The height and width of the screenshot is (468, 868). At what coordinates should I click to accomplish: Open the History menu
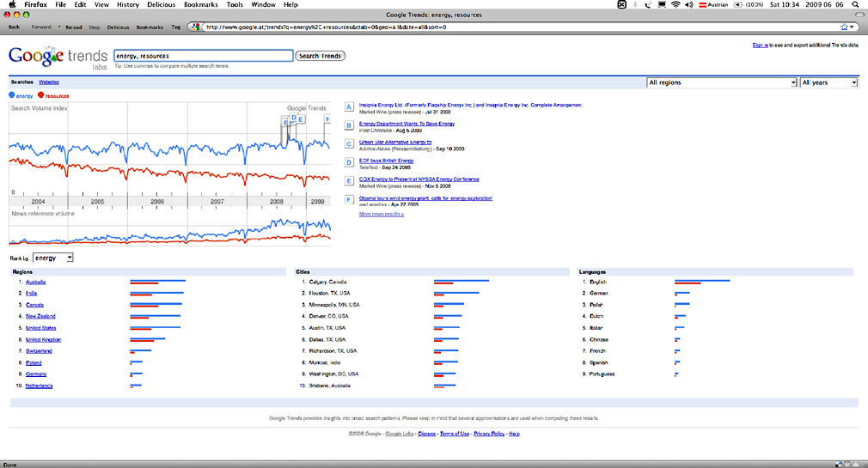tap(127, 4)
